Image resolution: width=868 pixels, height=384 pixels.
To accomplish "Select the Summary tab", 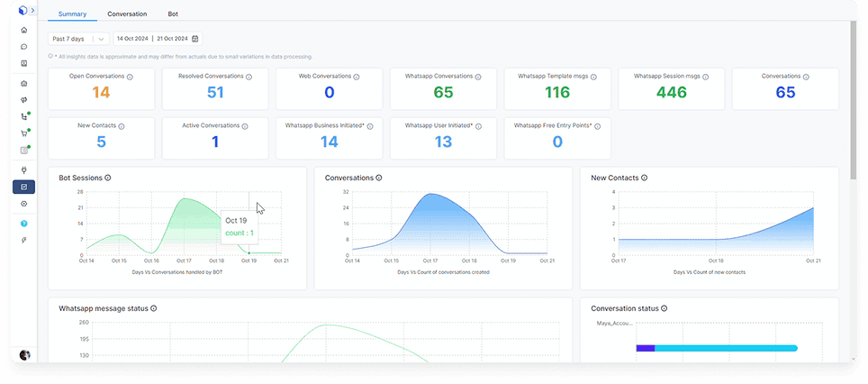I will click(72, 14).
